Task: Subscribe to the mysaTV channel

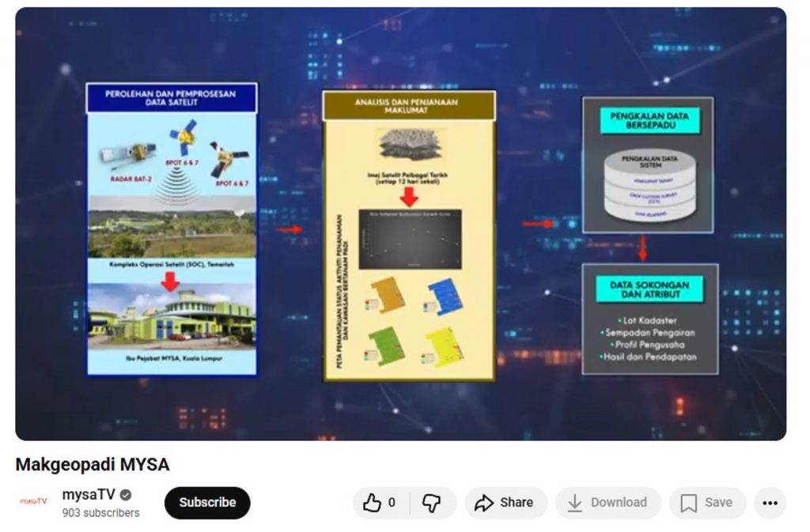Action: [x=206, y=503]
